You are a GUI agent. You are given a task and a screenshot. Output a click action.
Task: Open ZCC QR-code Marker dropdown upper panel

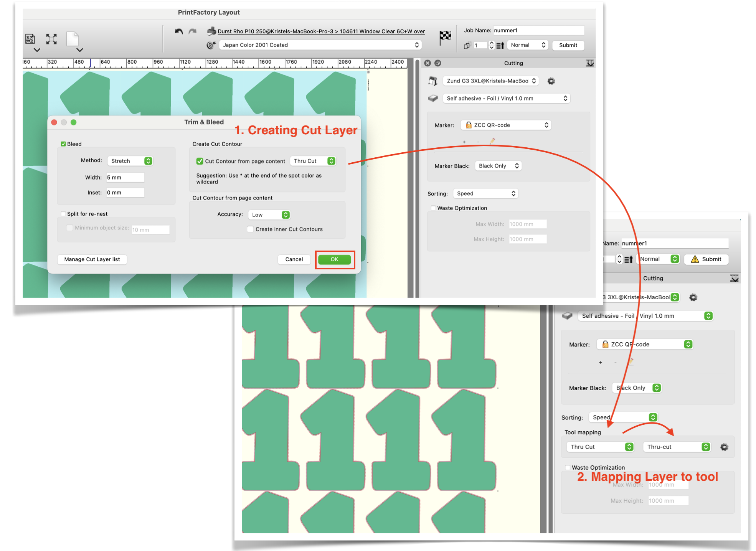tap(506, 125)
